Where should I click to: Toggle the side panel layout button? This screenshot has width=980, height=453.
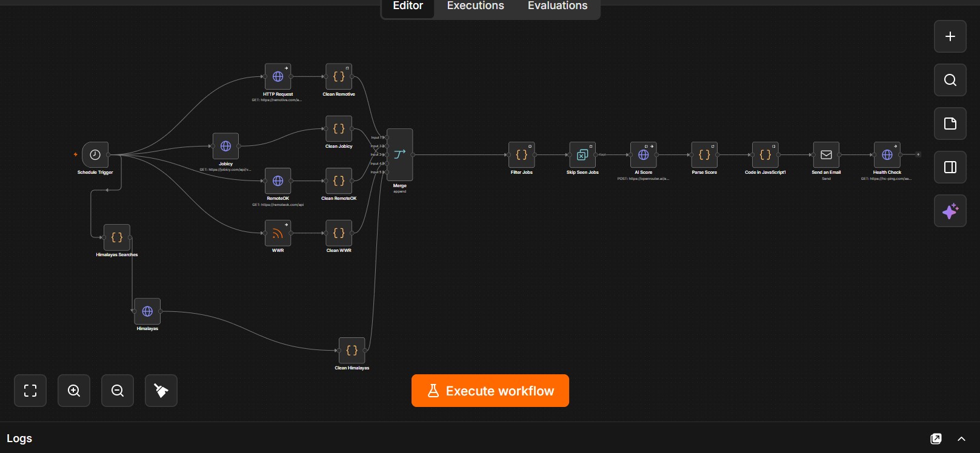click(x=950, y=167)
